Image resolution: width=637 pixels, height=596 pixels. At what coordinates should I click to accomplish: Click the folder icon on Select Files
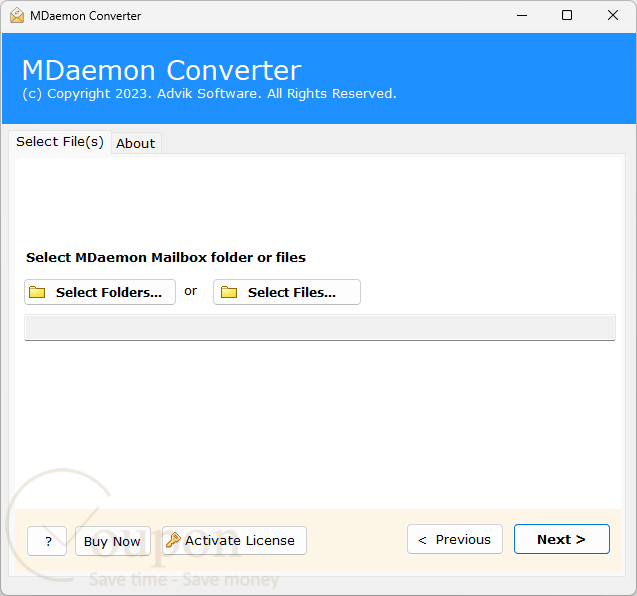229,292
